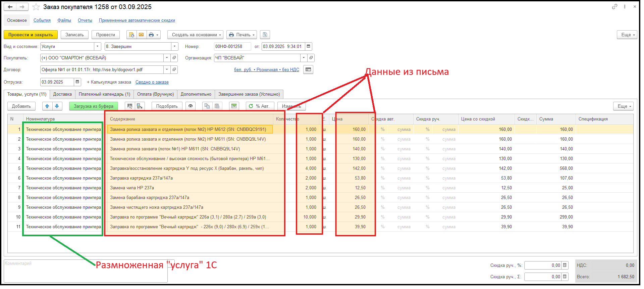Expand the '8. Завершен' status dropdown
This screenshot has height=289, width=644.
(174, 47)
